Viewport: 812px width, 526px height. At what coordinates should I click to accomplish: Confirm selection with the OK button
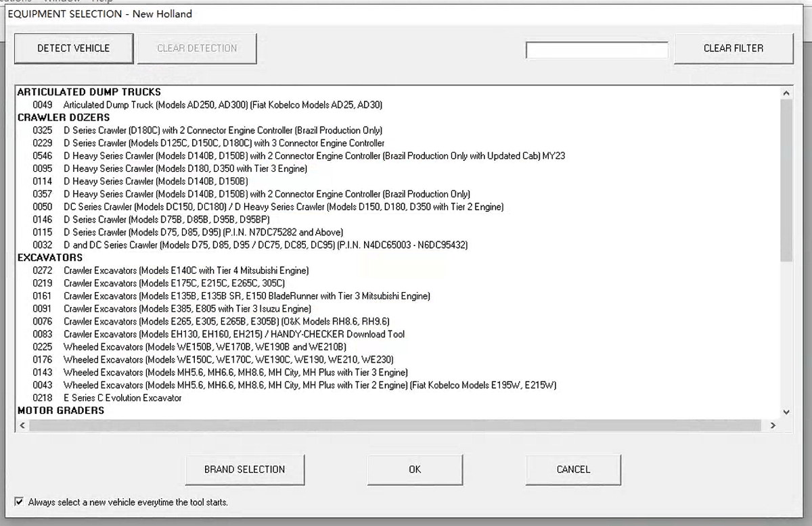415,469
